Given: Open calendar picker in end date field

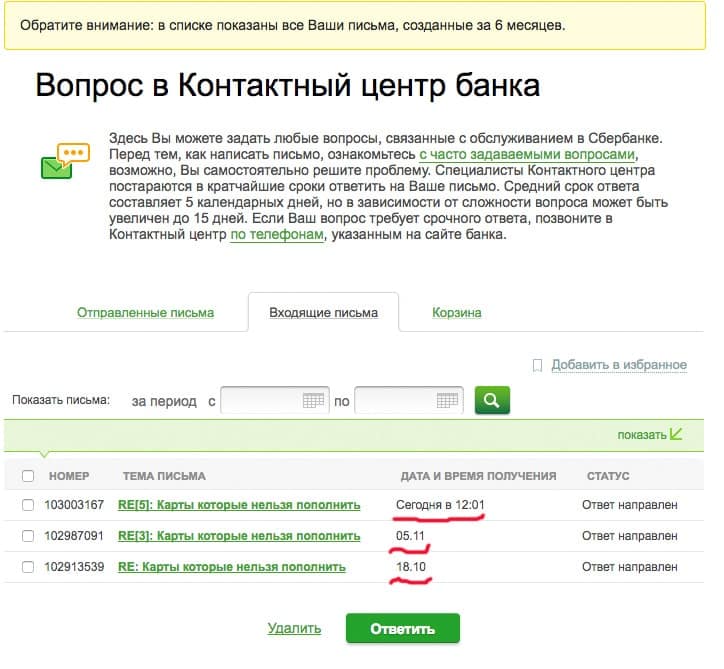Looking at the screenshot, I should 447,401.
